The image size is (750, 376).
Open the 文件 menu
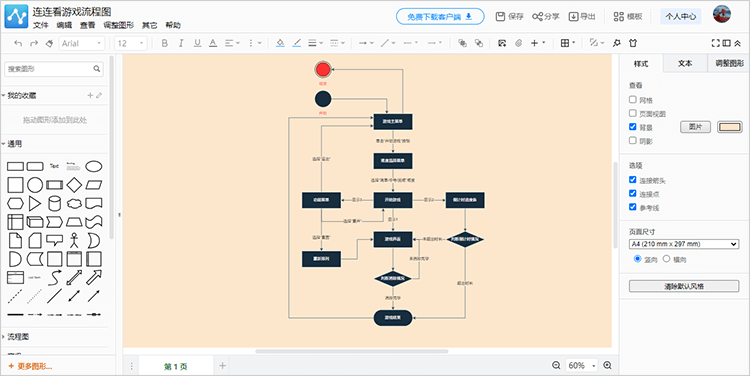pyautogui.click(x=41, y=25)
